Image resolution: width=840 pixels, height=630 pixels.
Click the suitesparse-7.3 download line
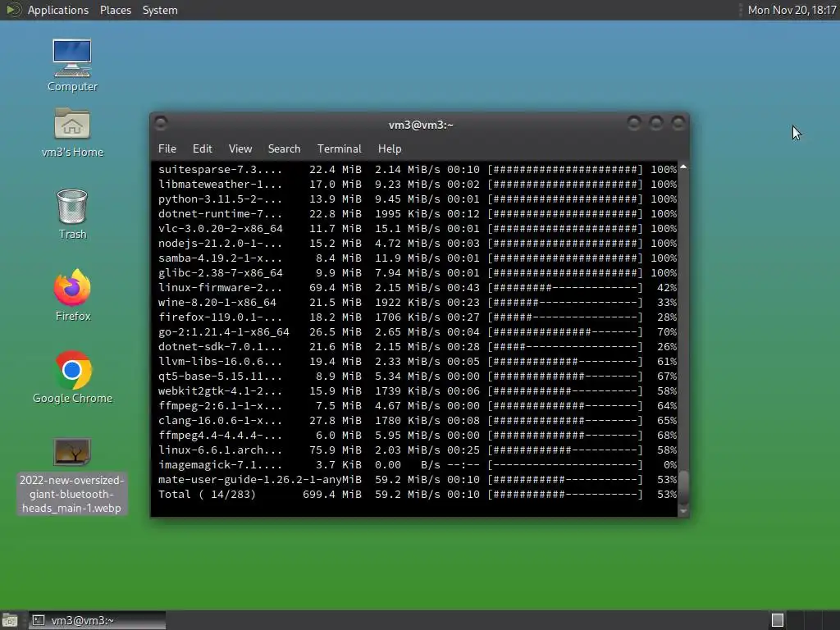point(418,169)
